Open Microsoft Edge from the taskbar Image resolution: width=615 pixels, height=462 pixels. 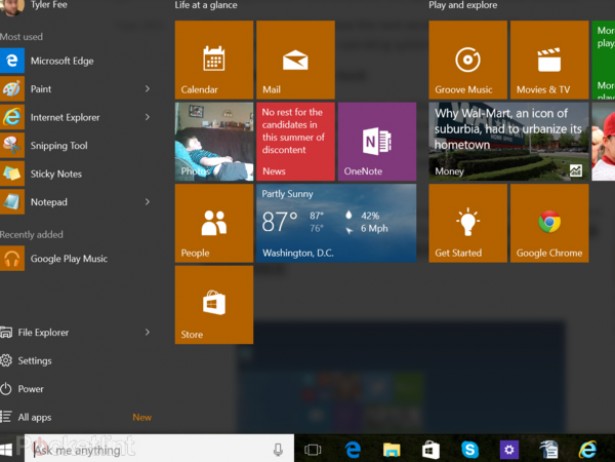[x=353, y=449]
